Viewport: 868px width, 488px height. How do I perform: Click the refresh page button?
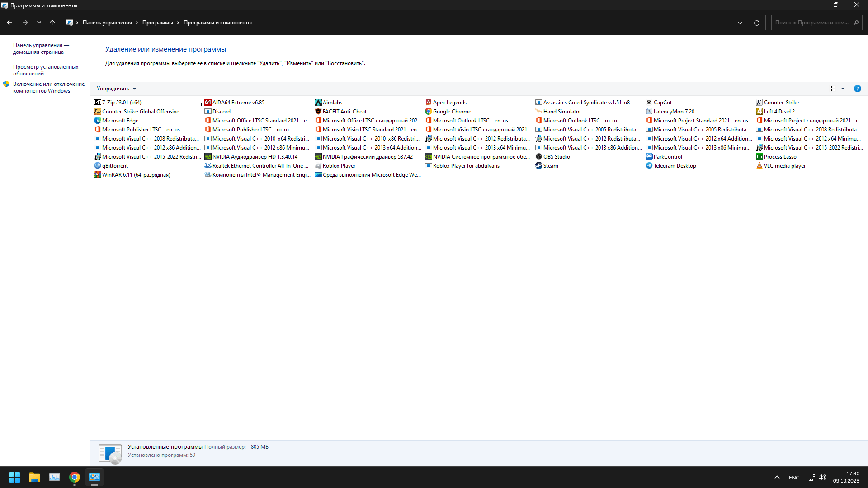pyautogui.click(x=756, y=22)
